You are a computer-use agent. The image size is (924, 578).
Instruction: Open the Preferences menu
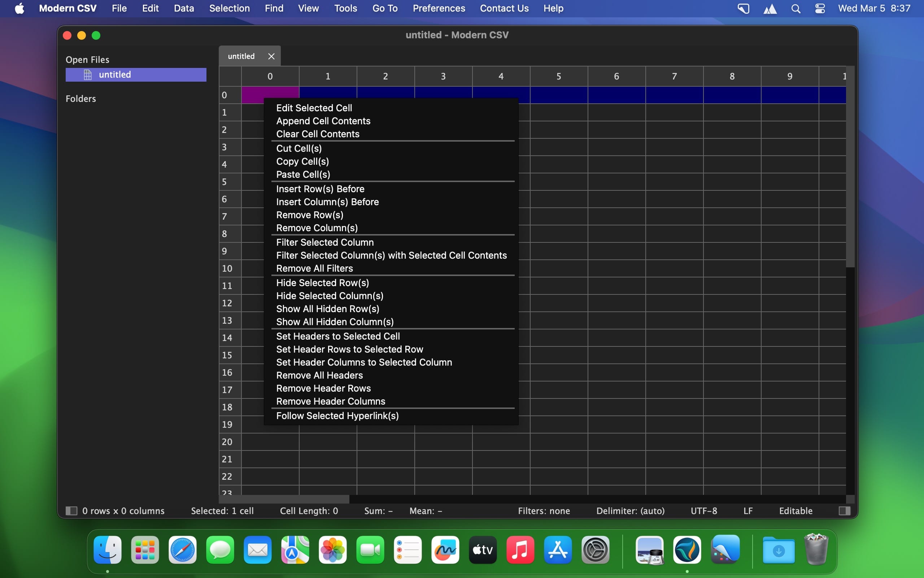[439, 8]
